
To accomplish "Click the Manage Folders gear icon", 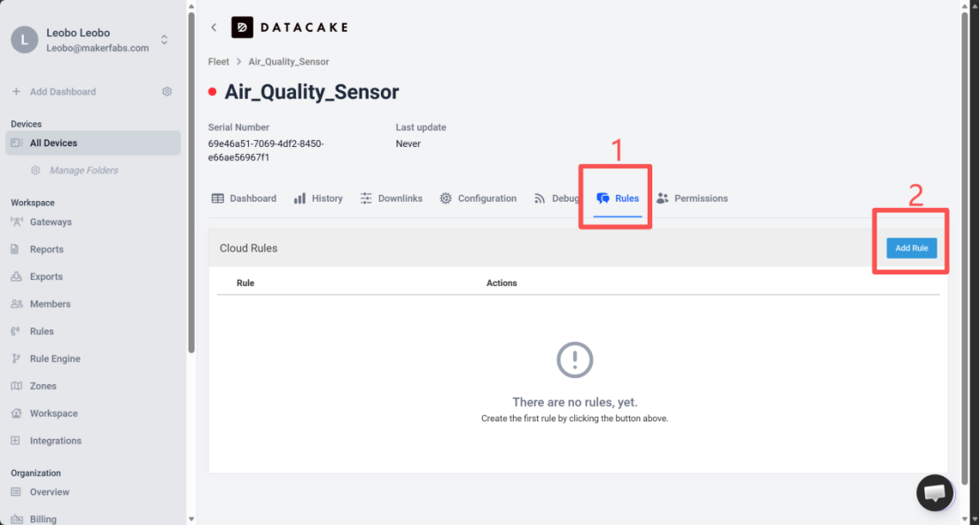I will [35, 170].
